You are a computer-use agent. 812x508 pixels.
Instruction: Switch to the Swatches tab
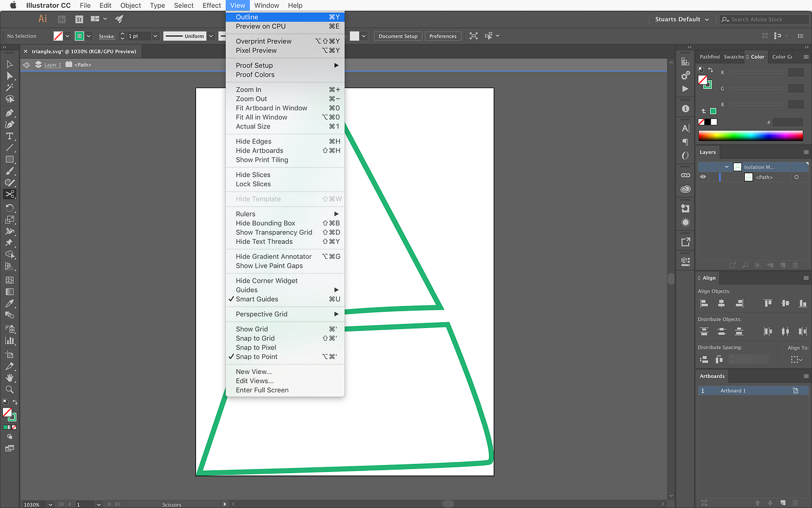coord(733,56)
